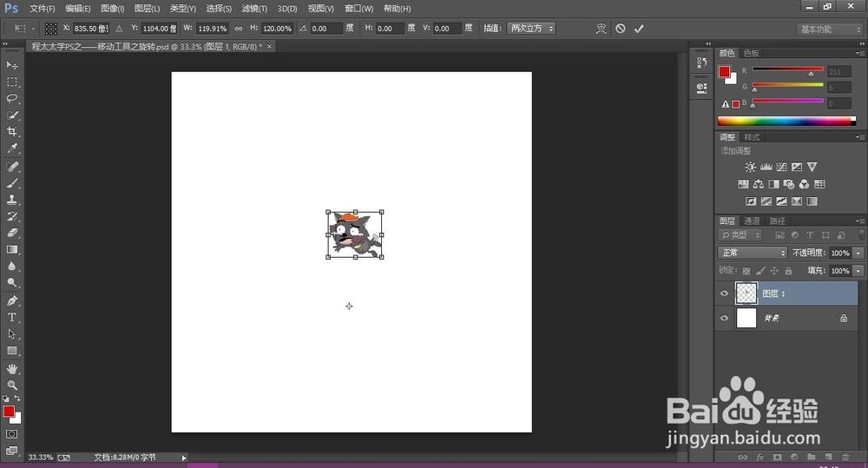Switch to the 通道 tab
868x468 pixels.
coord(752,221)
